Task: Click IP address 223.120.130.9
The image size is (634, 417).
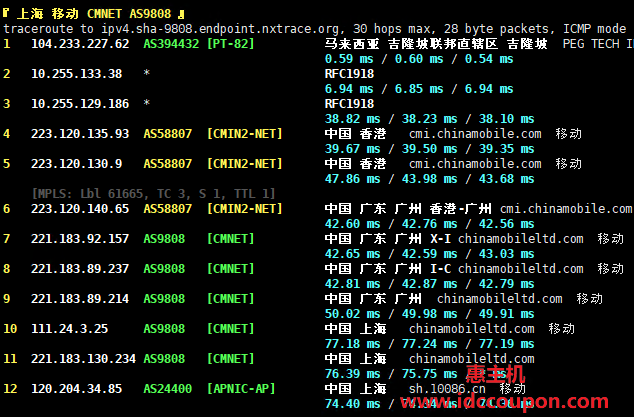Action: 76,163
